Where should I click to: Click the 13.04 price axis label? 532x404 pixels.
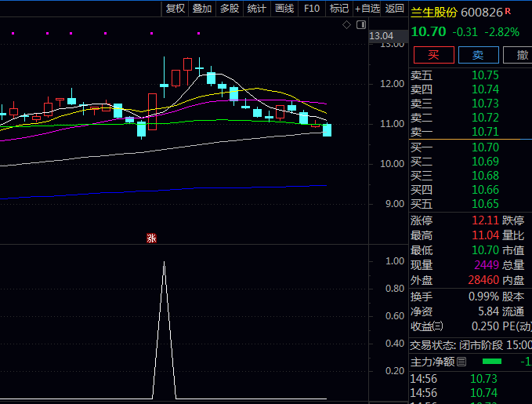click(x=381, y=36)
